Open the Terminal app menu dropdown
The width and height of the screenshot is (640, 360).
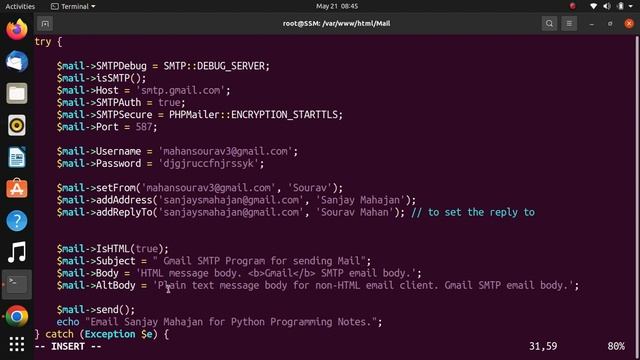pos(73,6)
